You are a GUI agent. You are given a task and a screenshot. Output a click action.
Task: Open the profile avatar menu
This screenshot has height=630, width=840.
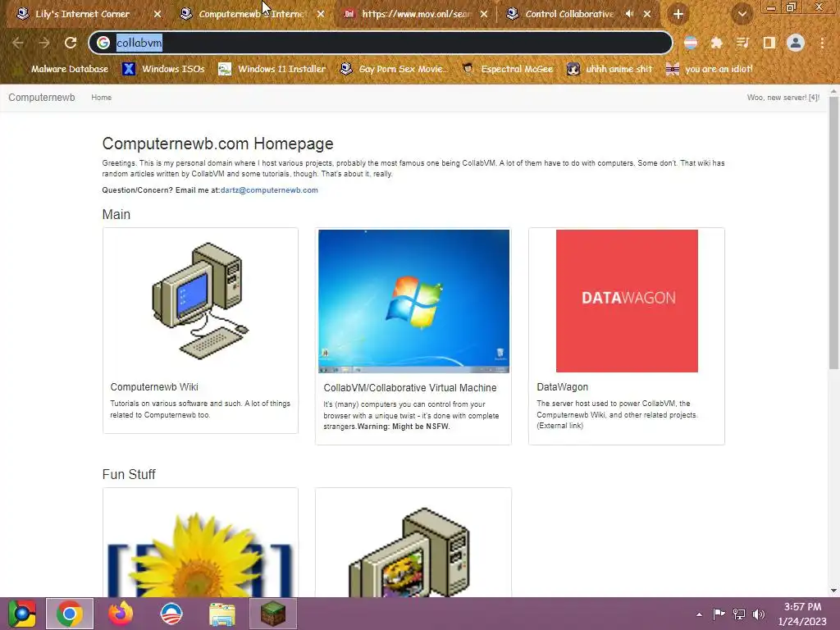tap(796, 43)
